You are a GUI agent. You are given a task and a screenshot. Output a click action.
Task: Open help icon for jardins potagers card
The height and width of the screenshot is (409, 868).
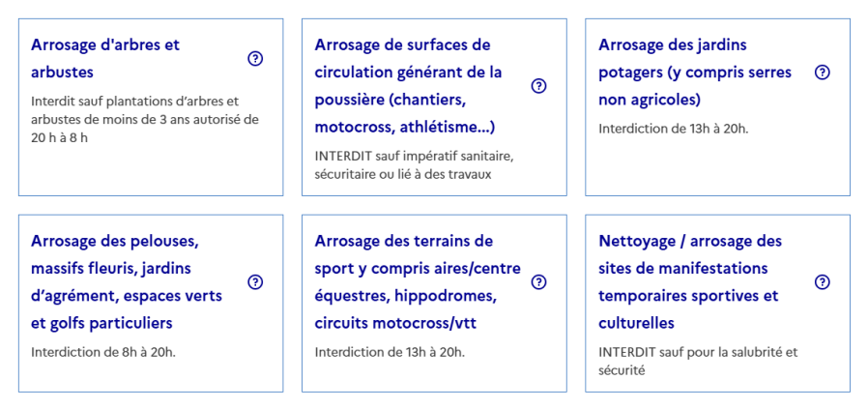(823, 72)
